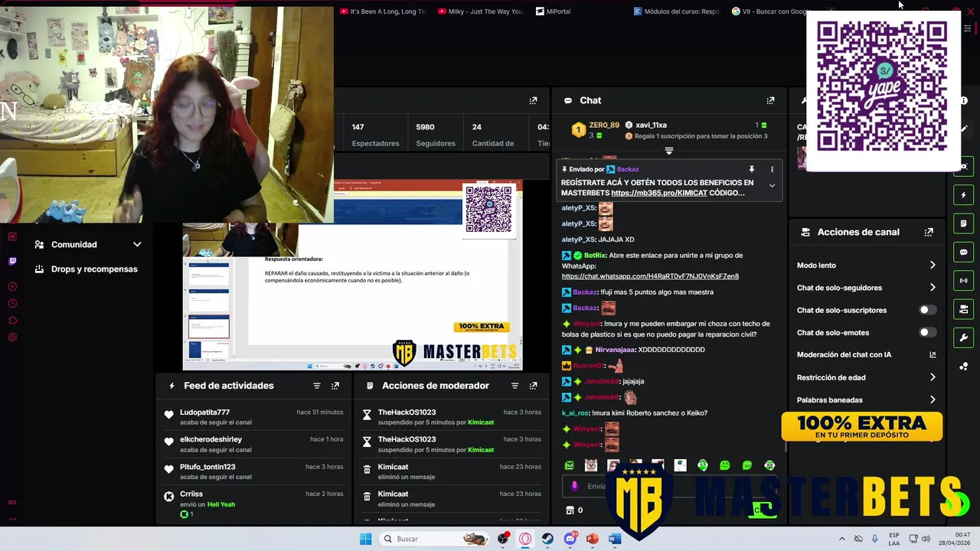Screen dimensions: 980x551
Task: Open Steam from the taskbar
Action: [547, 539]
